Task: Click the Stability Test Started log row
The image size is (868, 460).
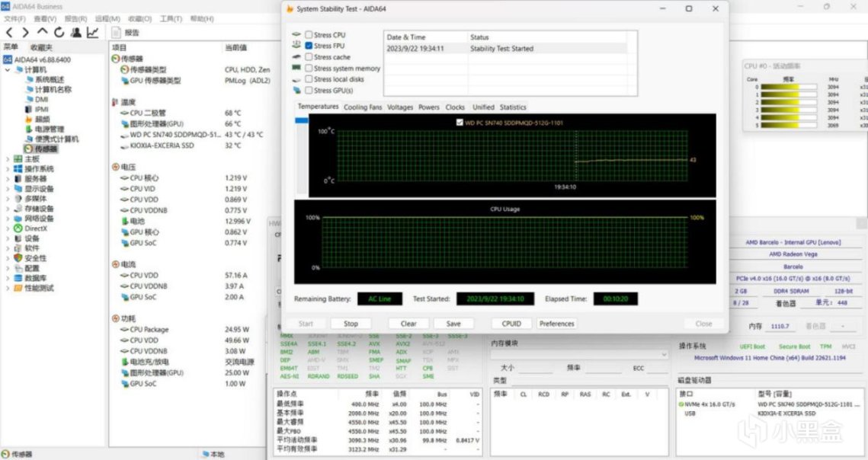Action: [506, 49]
